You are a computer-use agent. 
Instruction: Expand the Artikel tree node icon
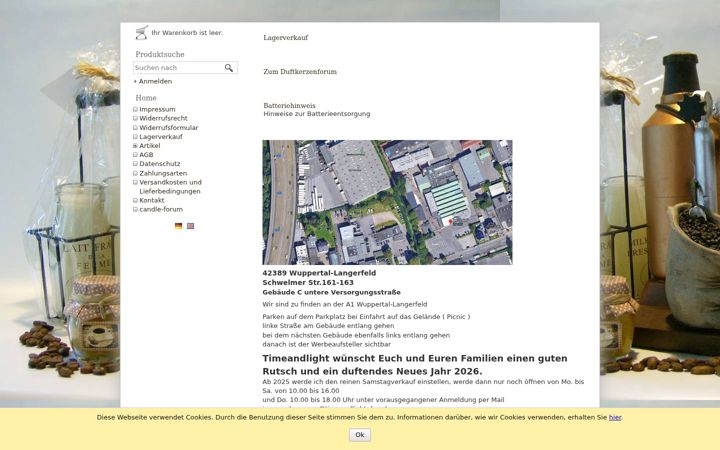(135, 146)
